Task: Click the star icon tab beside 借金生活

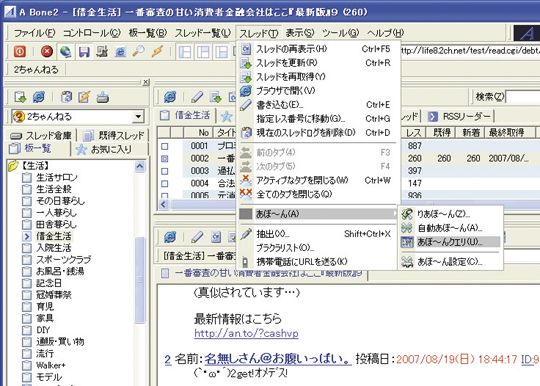Action: click(226, 116)
